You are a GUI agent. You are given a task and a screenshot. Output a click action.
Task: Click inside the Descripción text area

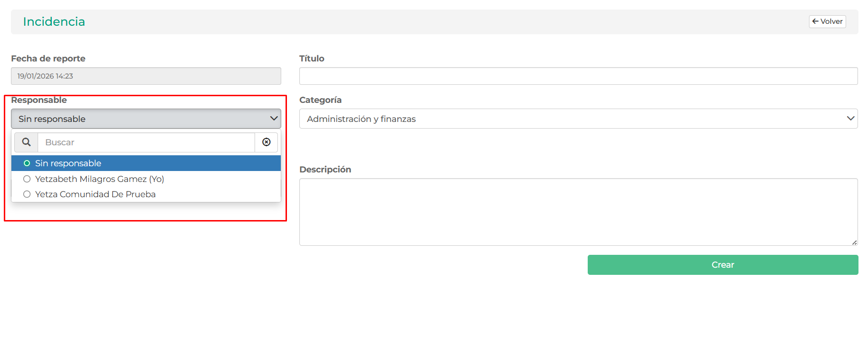[578, 212]
